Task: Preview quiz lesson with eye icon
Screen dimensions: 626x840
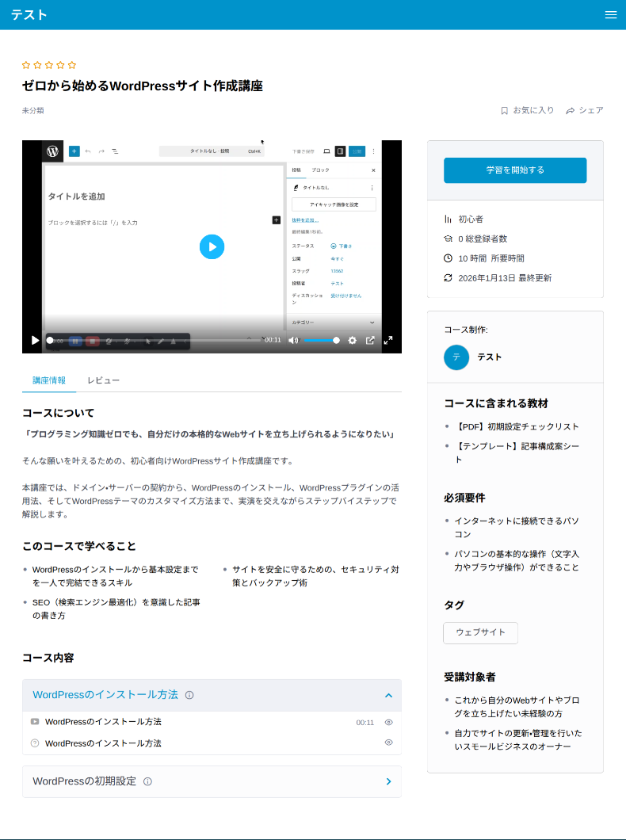Action: [389, 743]
